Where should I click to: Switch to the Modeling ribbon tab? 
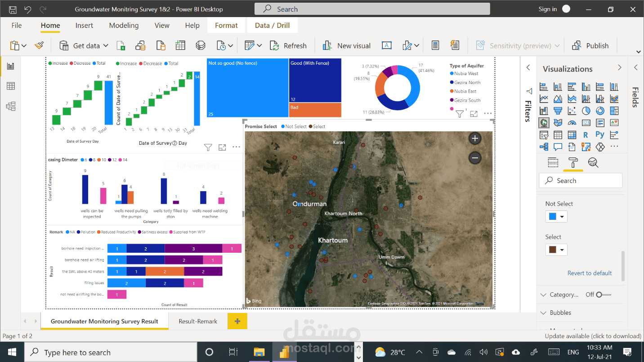pos(124,25)
